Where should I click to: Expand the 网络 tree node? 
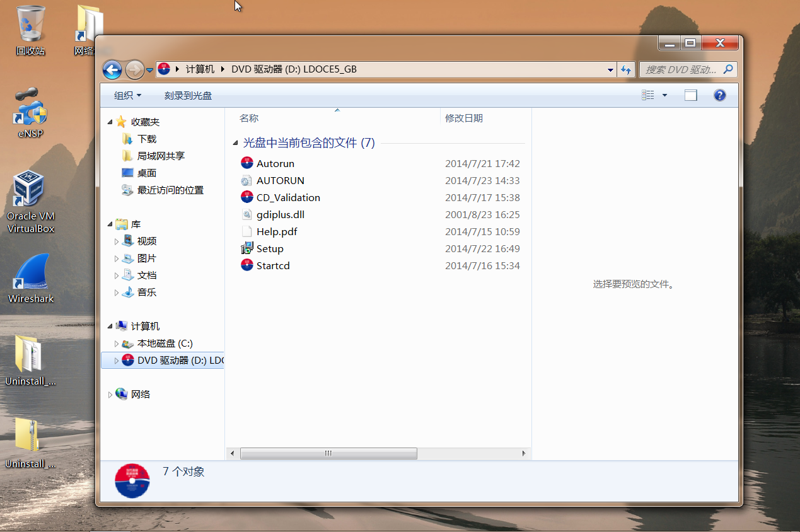pyautogui.click(x=110, y=395)
